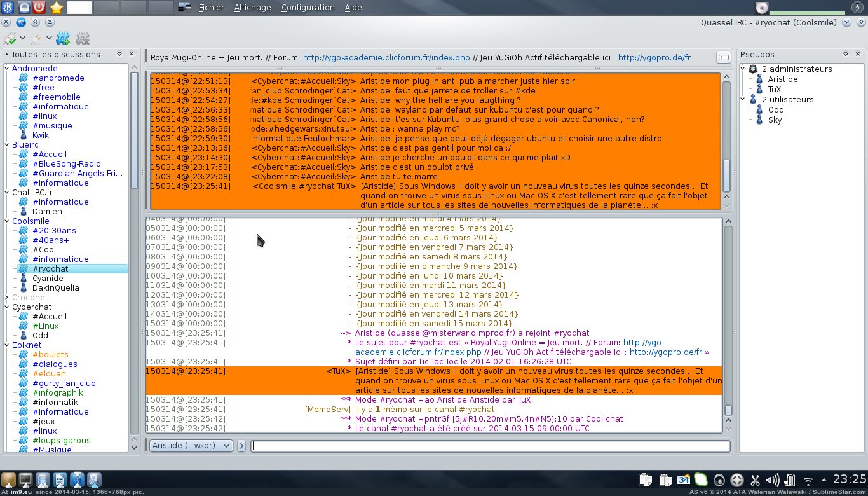
Task: Click the disconnect from IRC plug icon
Action: coord(36,39)
